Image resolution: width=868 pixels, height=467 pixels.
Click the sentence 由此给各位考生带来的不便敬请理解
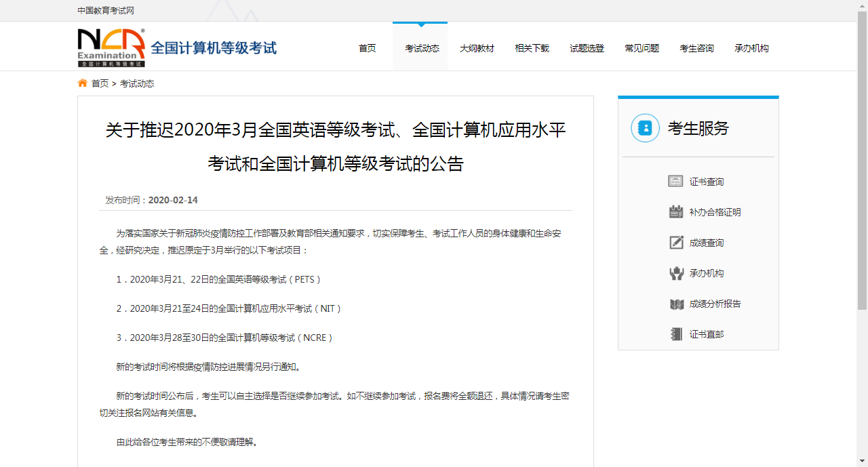186,442
